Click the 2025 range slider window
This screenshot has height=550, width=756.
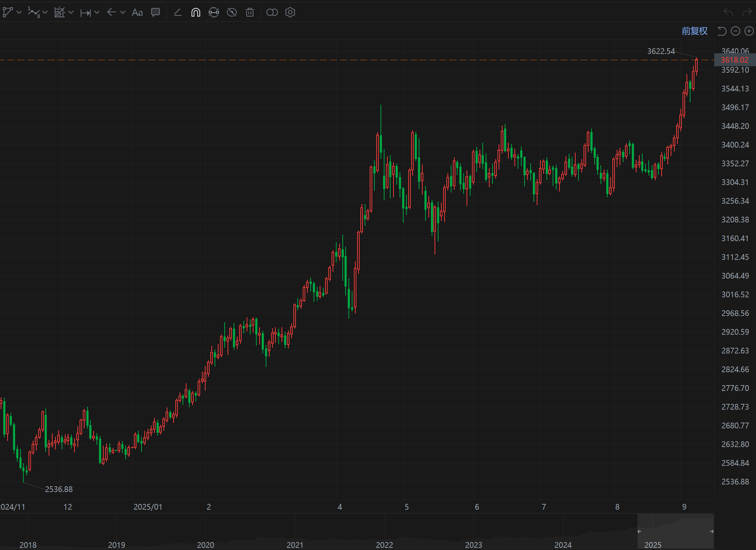click(x=675, y=531)
